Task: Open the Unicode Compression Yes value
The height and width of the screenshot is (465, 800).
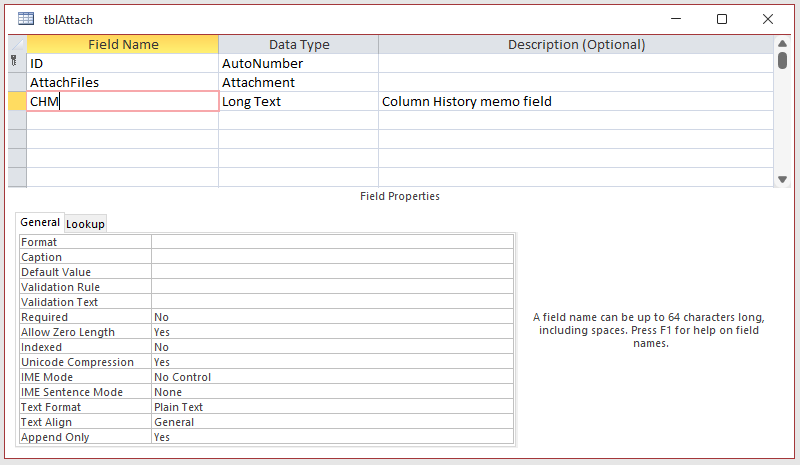Action: point(332,362)
